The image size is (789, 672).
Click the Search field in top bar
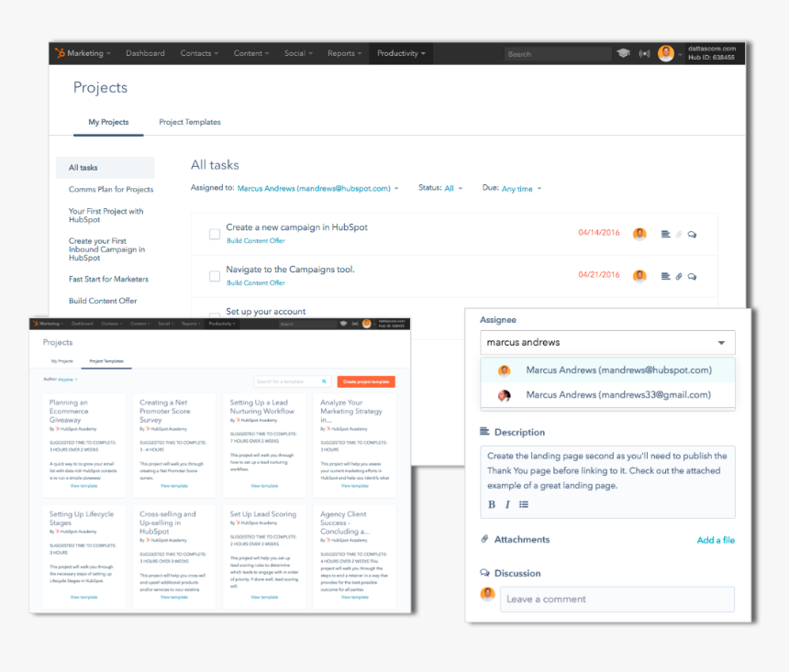(558, 54)
